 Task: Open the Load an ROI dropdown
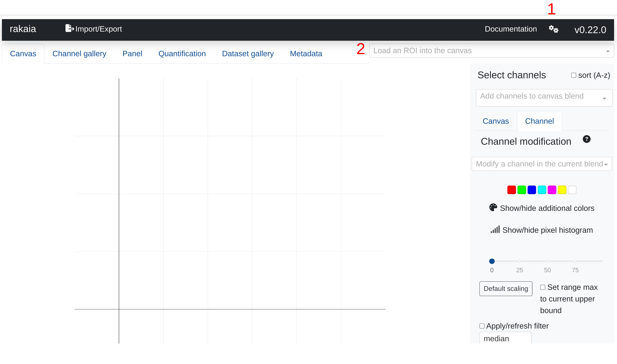491,51
